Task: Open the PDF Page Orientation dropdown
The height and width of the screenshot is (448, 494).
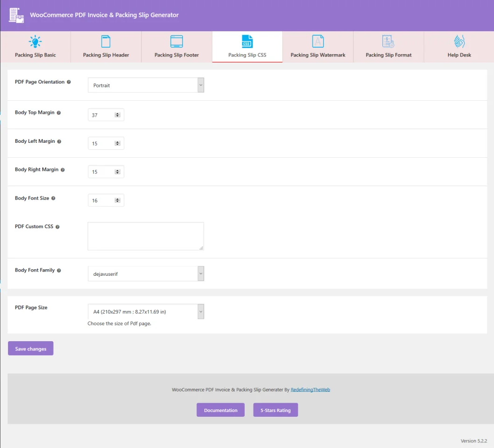Action: (146, 85)
